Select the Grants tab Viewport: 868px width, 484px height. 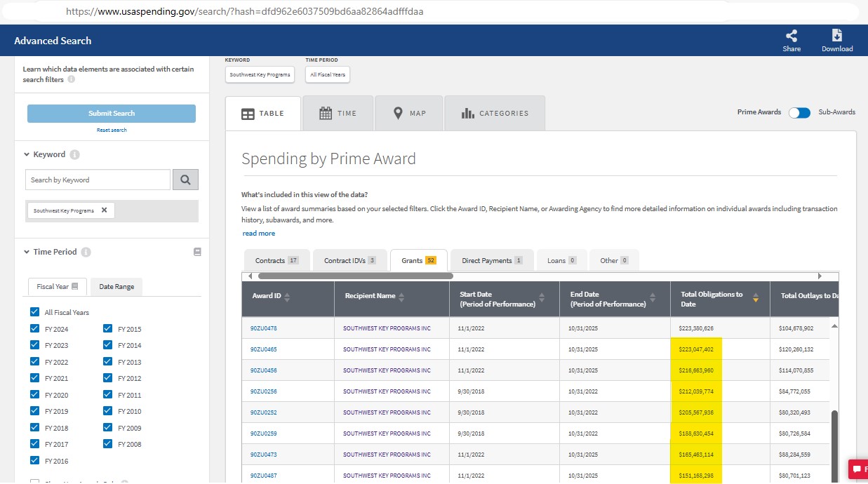(x=419, y=260)
